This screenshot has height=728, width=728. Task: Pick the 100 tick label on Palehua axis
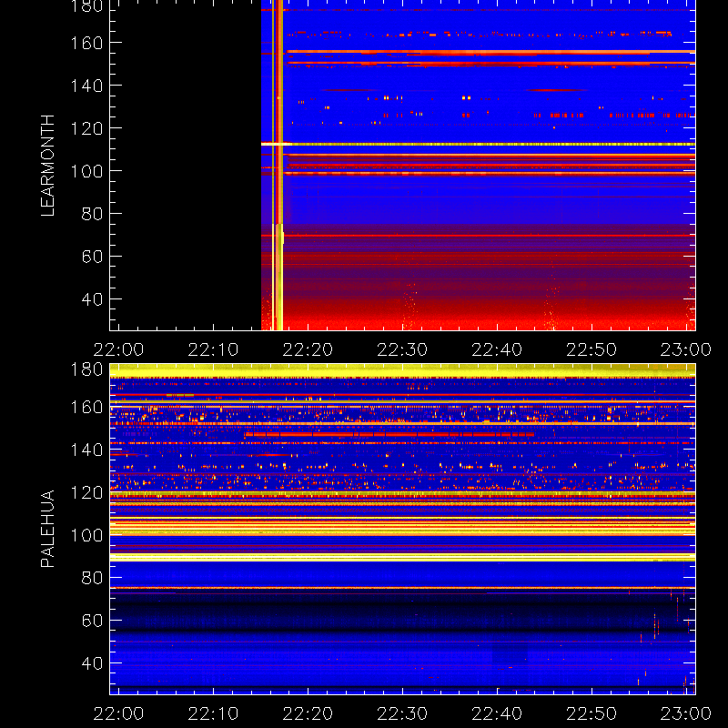coord(86,535)
